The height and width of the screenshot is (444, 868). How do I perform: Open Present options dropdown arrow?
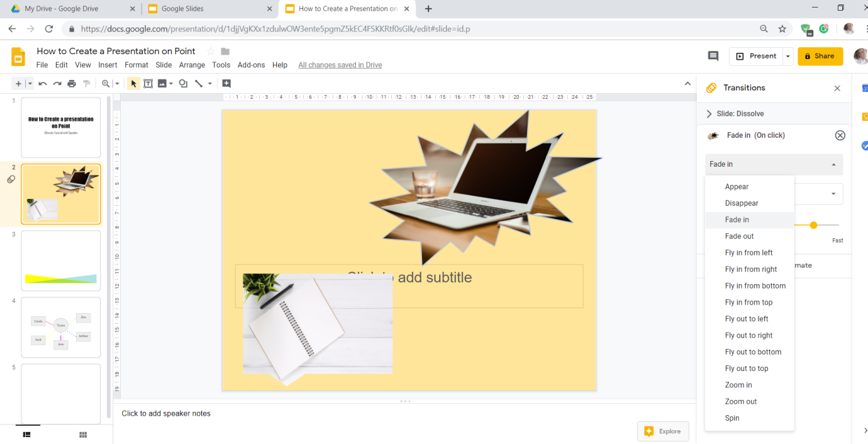coord(788,56)
